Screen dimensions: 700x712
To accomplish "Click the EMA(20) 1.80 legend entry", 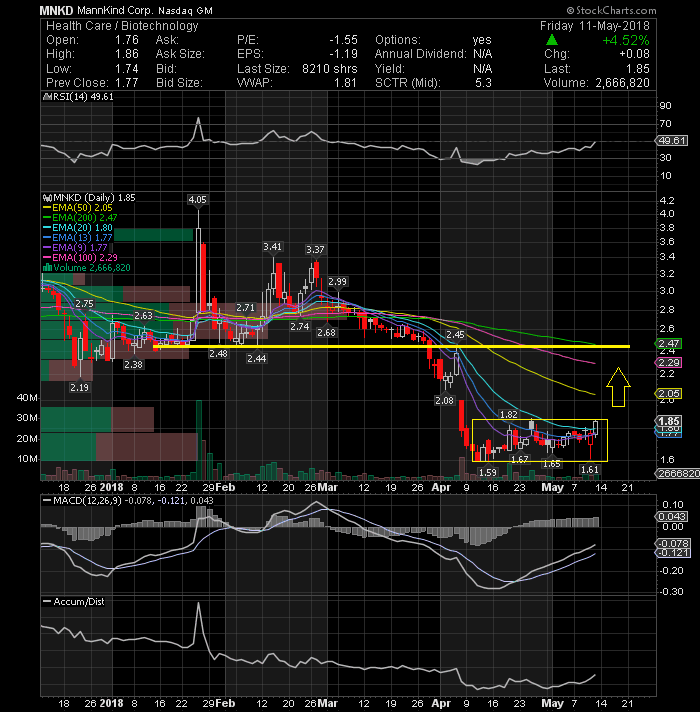I will coord(78,228).
